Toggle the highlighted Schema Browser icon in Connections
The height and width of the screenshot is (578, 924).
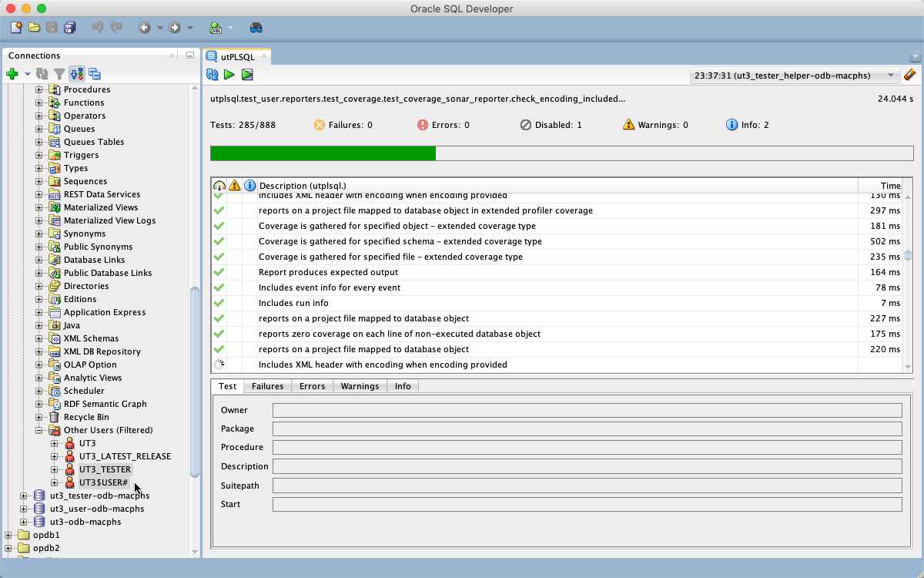(77, 74)
